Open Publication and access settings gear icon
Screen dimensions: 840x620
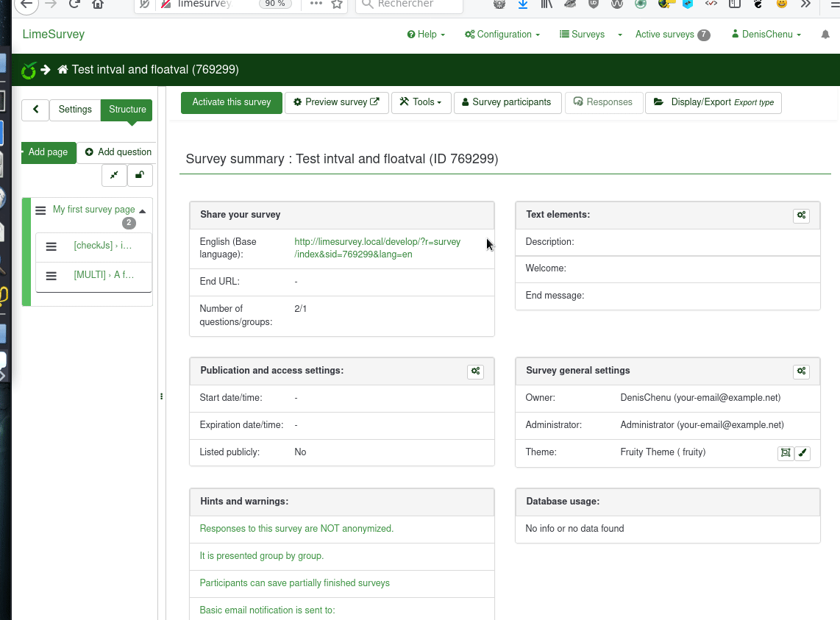click(x=475, y=371)
